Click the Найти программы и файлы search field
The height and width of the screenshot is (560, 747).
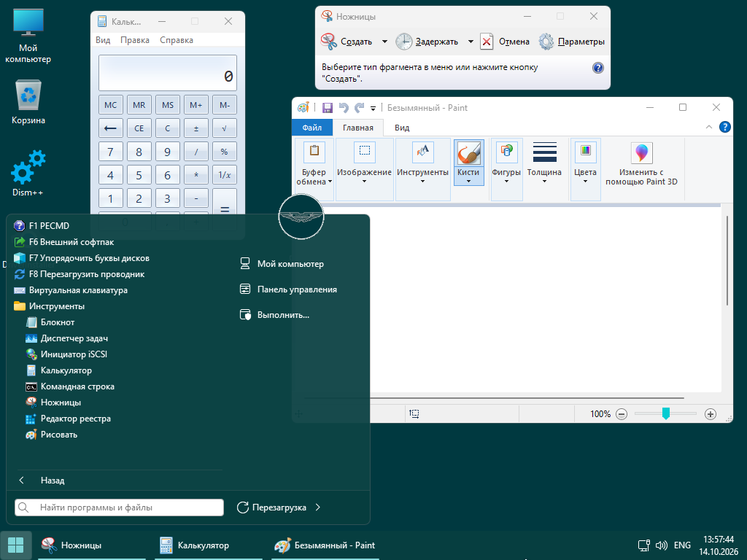pyautogui.click(x=119, y=507)
